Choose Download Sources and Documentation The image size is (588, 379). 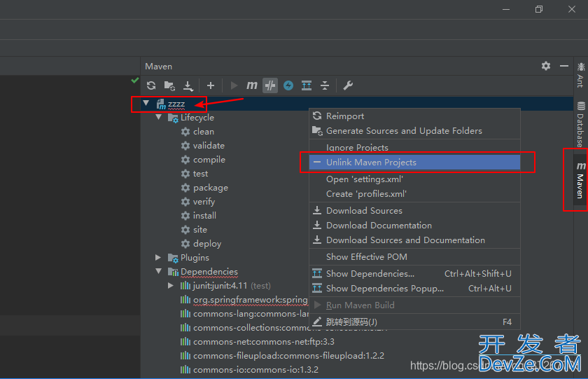click(414, 240)
